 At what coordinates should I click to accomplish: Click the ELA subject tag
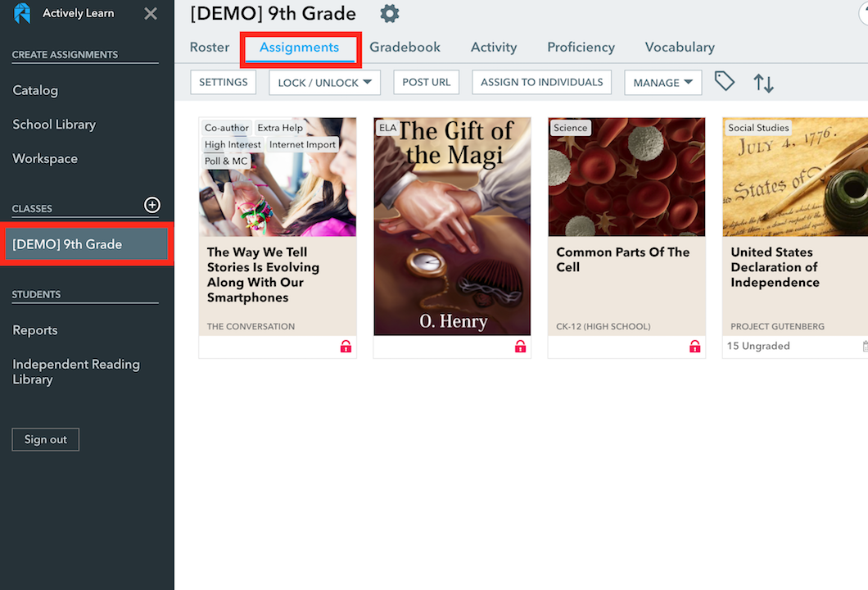[x=387, y=128]
